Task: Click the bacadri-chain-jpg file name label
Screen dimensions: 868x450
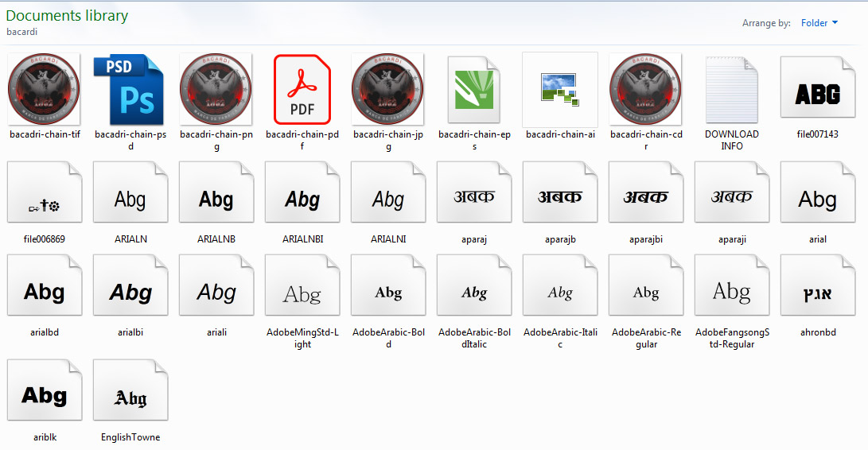Action: tap(387, 140)
